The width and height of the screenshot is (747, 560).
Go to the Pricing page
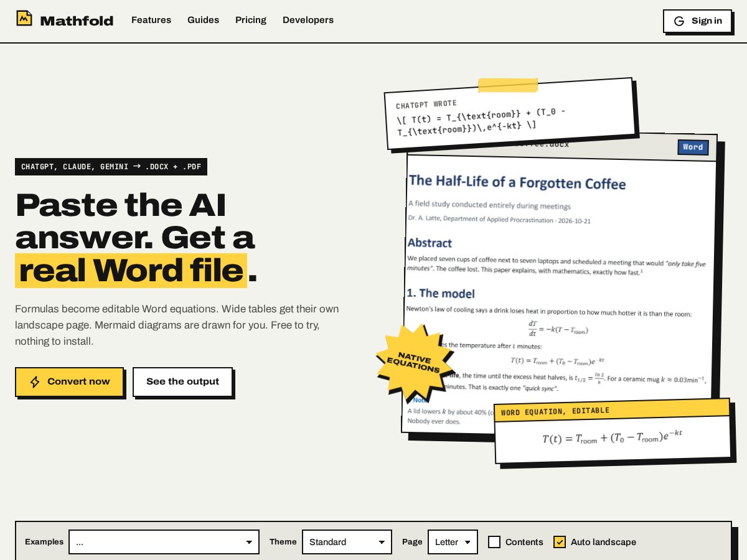point(251,20)
